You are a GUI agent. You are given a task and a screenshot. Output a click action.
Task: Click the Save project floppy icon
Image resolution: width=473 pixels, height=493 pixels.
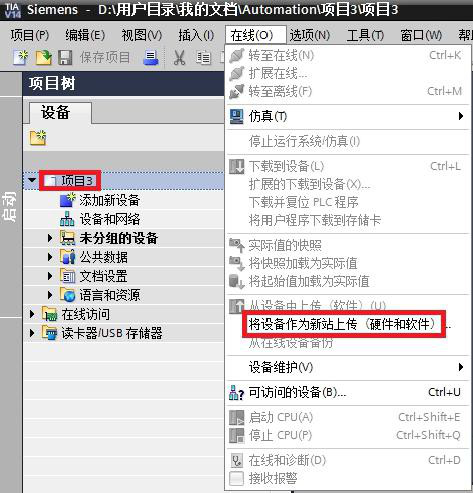coord(65,57)
